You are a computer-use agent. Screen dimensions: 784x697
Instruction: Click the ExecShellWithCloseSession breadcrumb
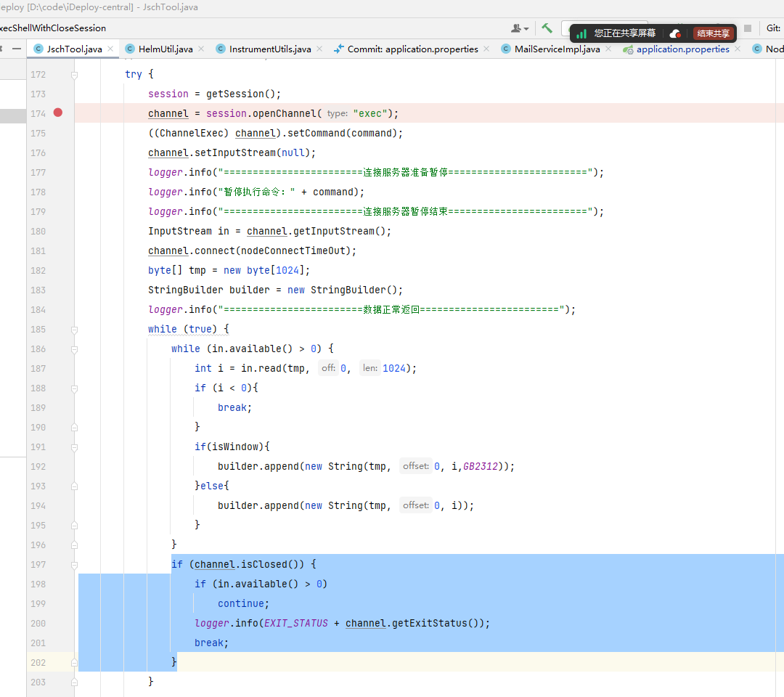coord(53,28)
